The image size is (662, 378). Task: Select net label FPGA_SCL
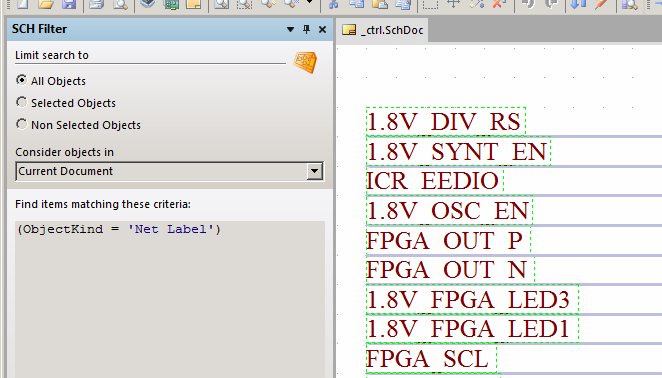pyautogui.click(x=431, y=359)
